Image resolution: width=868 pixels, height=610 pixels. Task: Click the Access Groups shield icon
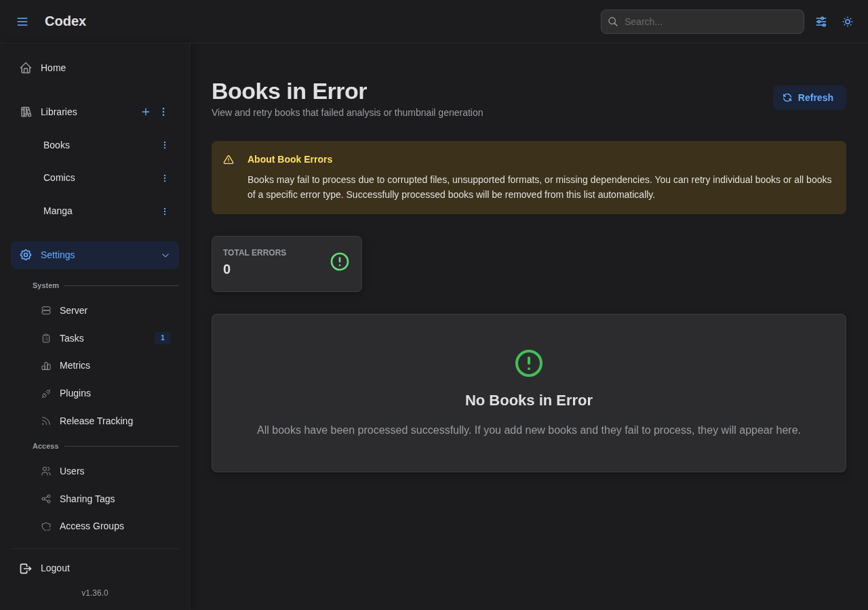pos(46,527)
